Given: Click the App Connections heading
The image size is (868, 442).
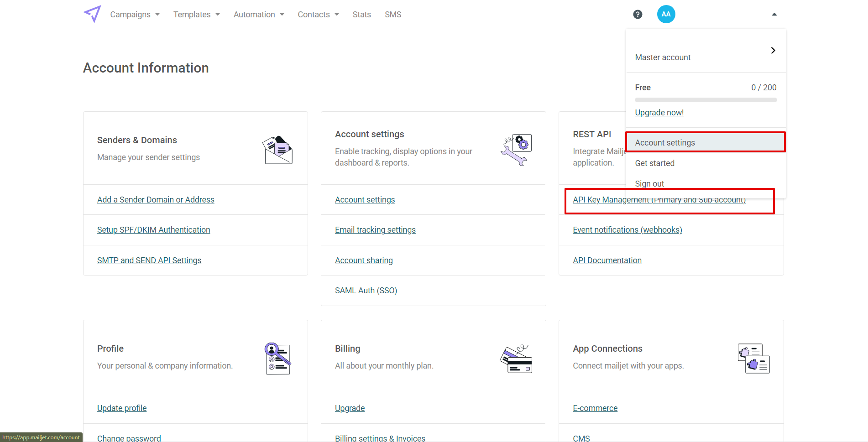Looking at the screenshot, I should coord(607,348).
